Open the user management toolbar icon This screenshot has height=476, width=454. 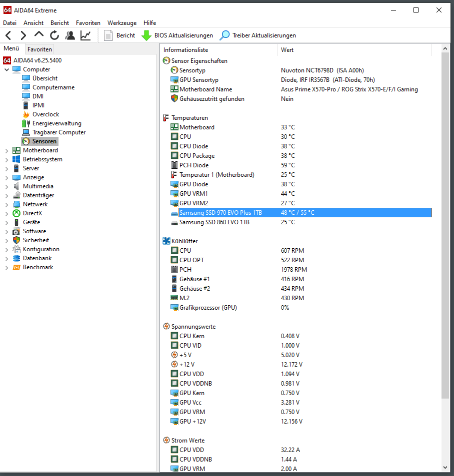[70, 35]
